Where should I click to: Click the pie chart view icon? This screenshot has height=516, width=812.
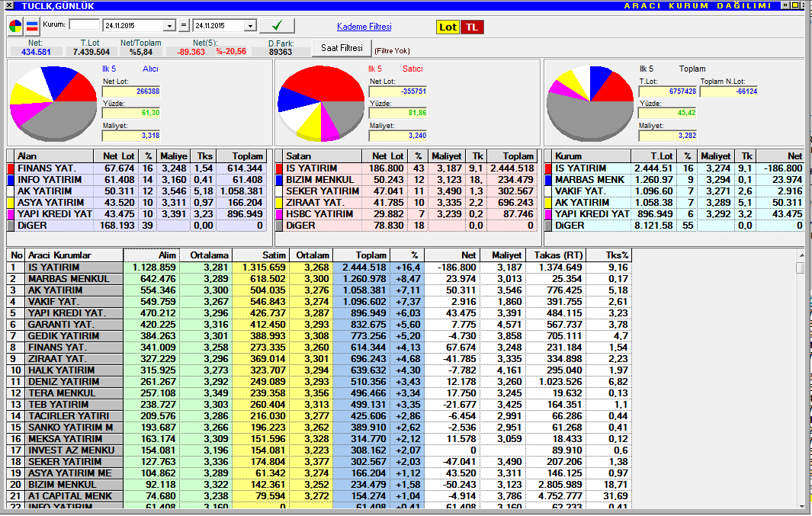[x=15, y=25]
